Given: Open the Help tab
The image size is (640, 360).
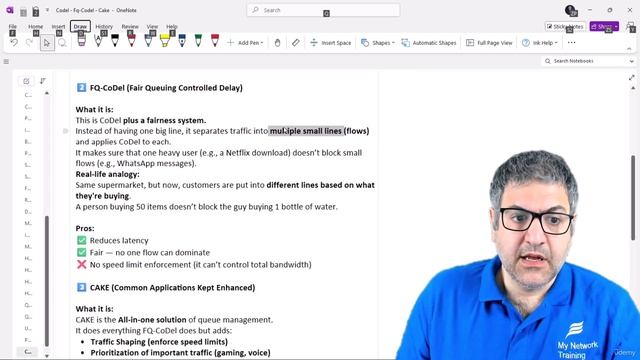Looking at the screenshot, I should coord(172,27).
